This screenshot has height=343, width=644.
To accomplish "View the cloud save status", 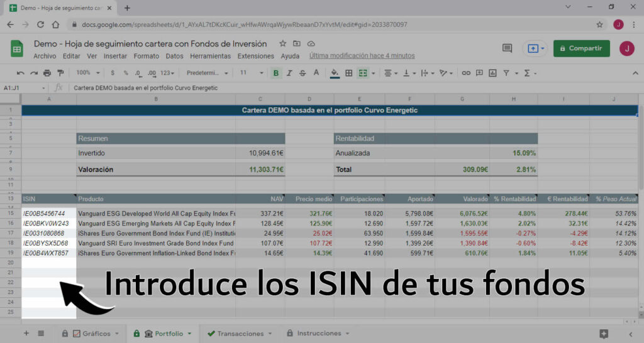I will tap(311, 43).
